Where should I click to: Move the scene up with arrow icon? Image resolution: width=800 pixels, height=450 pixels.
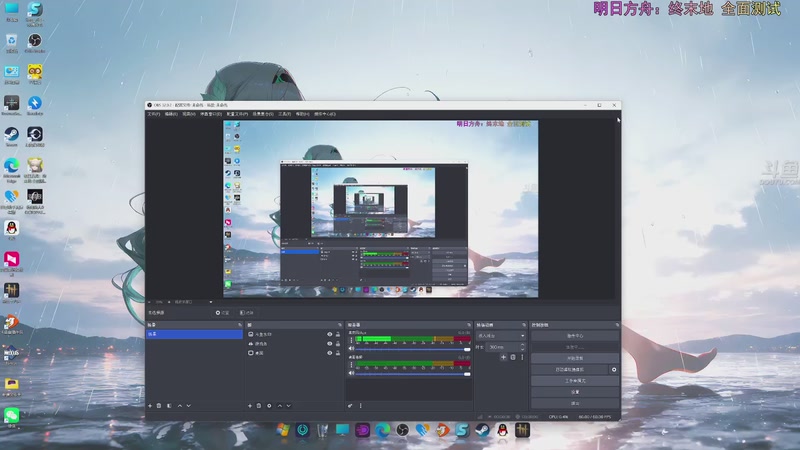[180, 406]
